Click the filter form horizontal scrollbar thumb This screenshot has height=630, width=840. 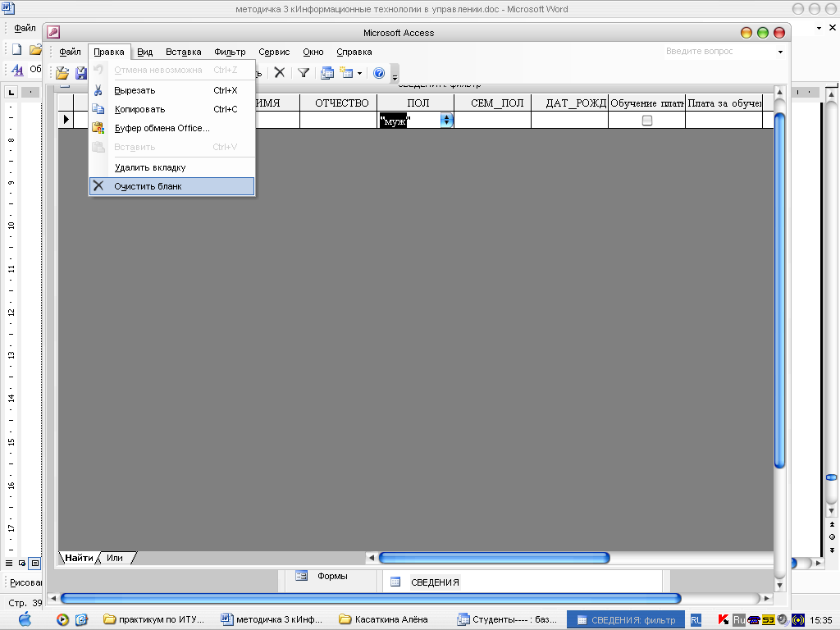(494, 558)
